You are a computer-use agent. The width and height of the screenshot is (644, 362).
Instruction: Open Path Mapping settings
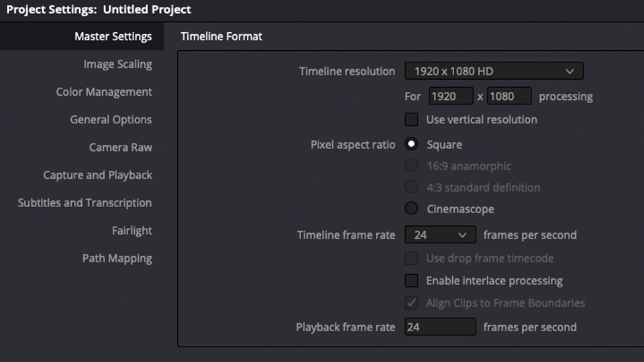(117, 259)
